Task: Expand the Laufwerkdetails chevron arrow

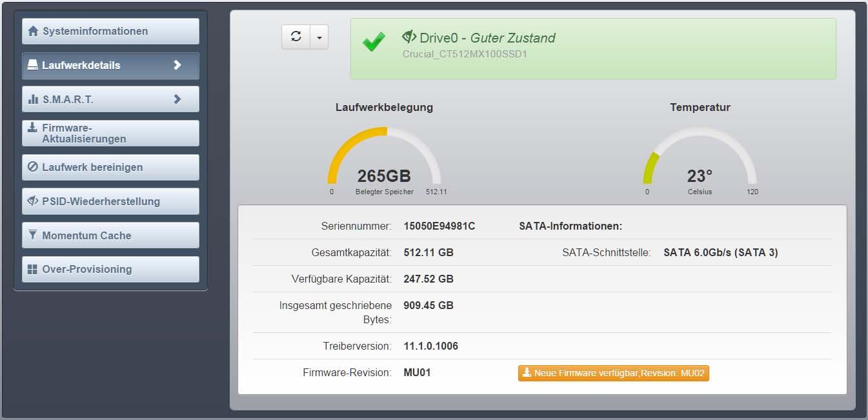Action: [x=177, y=65]
